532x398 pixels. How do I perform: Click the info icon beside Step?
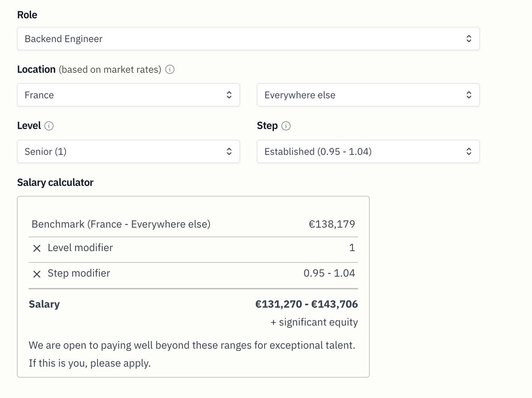pos(286,126)
